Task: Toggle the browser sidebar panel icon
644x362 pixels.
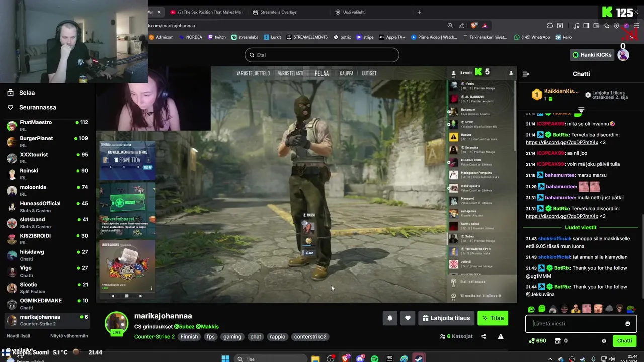Action: coord(586,25)
